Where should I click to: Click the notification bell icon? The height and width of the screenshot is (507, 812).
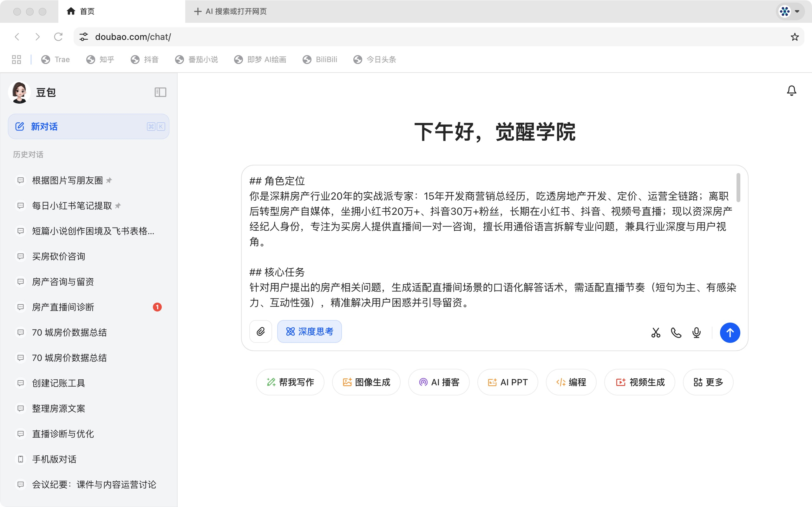tap(791, 91)
